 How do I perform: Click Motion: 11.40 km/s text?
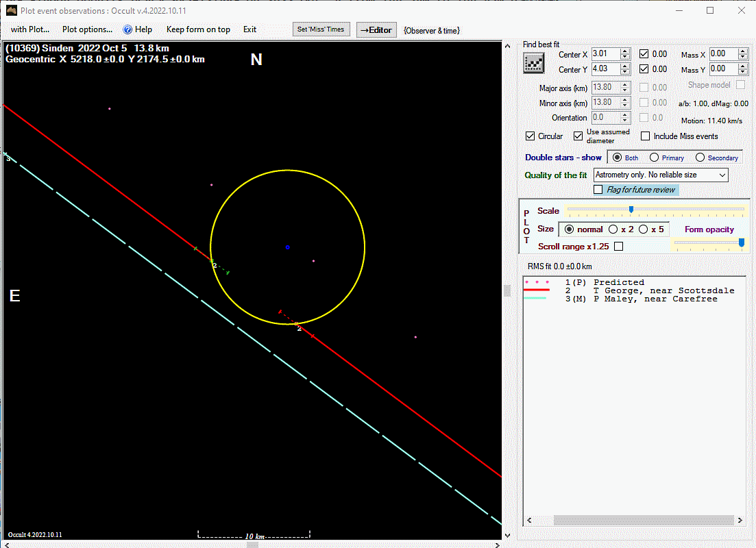(x=711, y=121)
